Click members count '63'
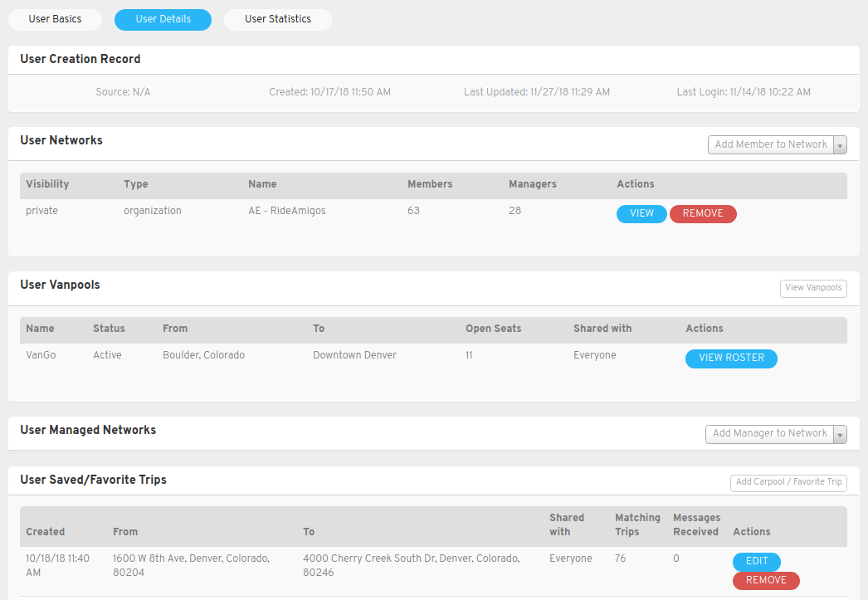This screenshot has width=868, height=600. [413, 211]
